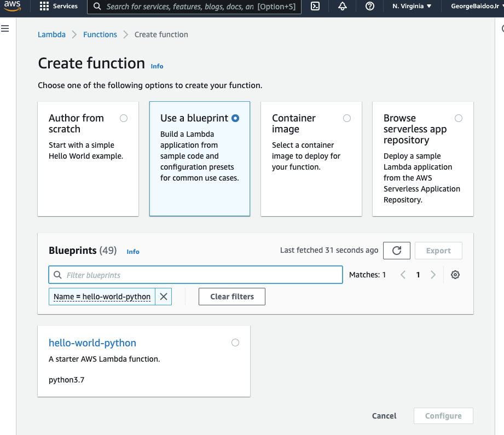Open the Info link beside Create function
504x435 pixels.
pyautogui.click(x=157, y=66)
